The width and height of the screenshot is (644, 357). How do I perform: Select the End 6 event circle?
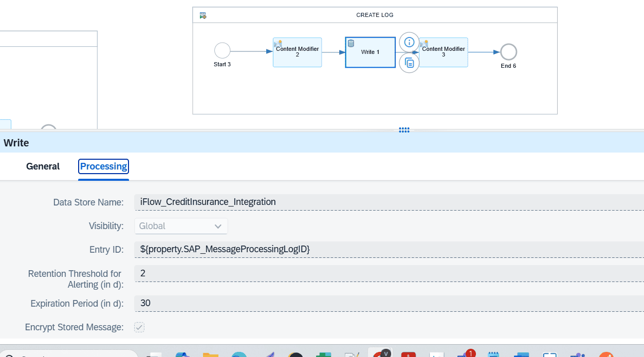[508, 52]
